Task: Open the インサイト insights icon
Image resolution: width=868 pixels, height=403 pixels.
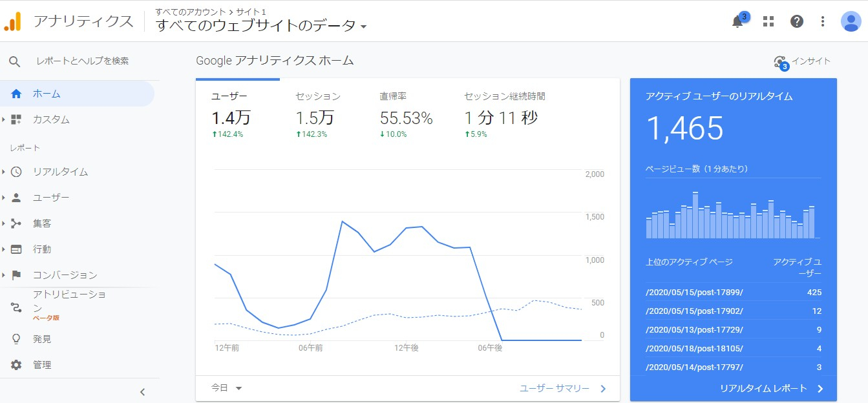Action: 781,62
